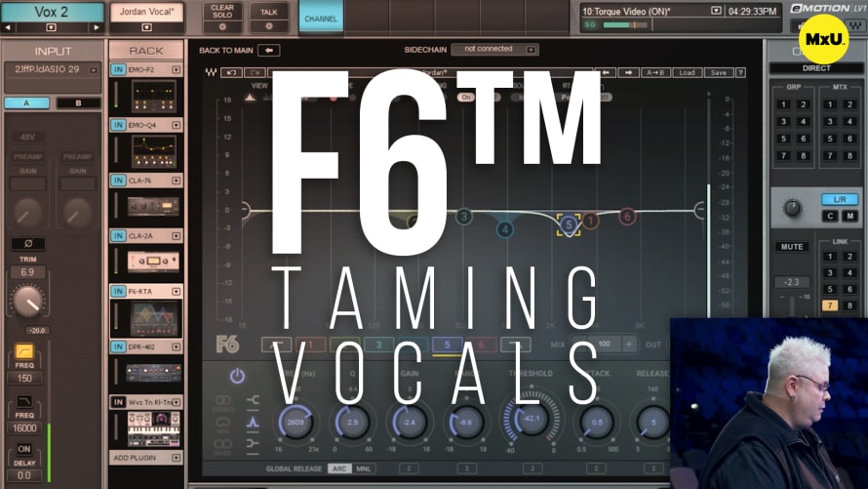Open the Talk settings gear
868x489 pixels.
coord(268,26)
